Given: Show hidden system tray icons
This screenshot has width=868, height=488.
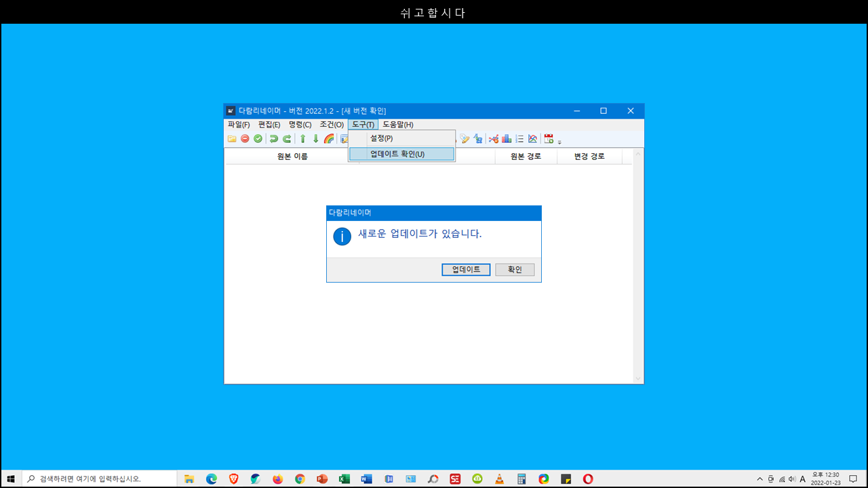Looking at the screenshot, I should pyautogui.click(x=759, y=479).
